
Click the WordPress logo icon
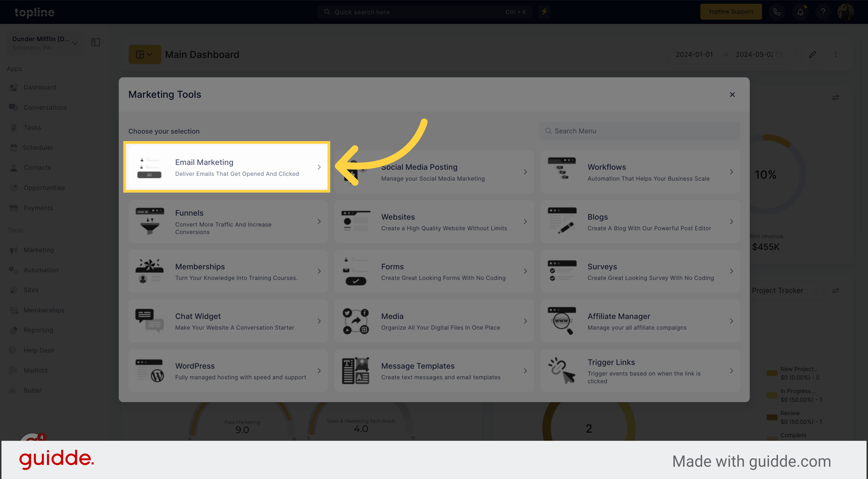click(150, 371)
